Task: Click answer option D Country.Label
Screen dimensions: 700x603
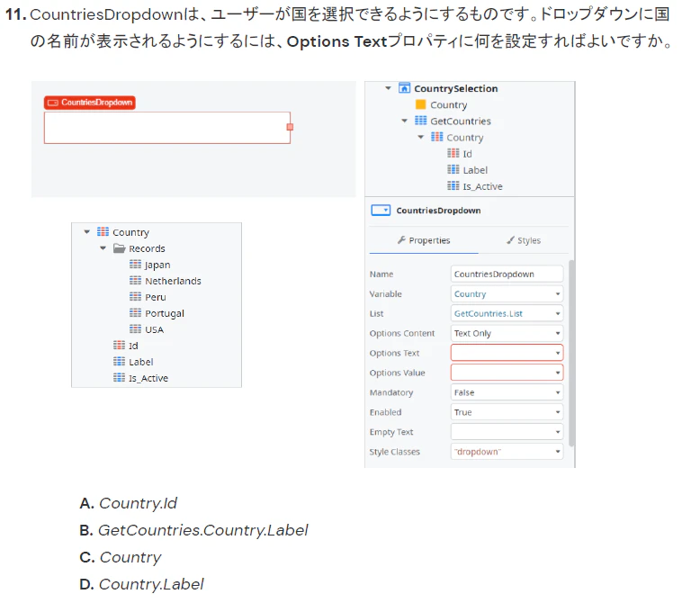Action: pyautogui.click(x=141, y=584)
